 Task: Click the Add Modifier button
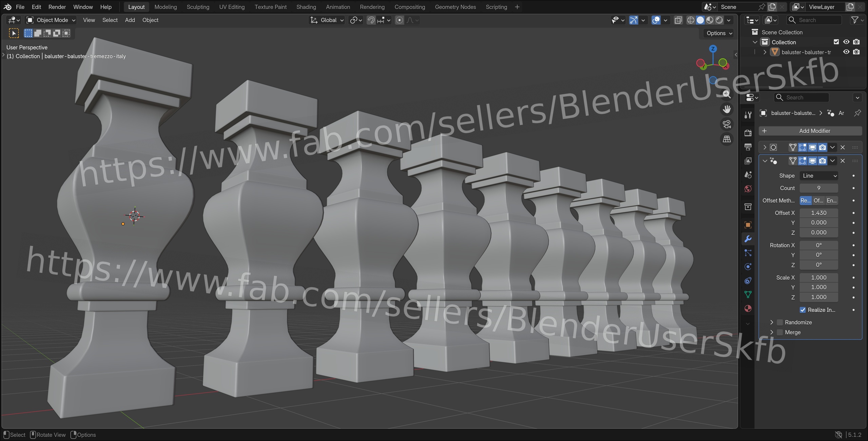(810, 131)
